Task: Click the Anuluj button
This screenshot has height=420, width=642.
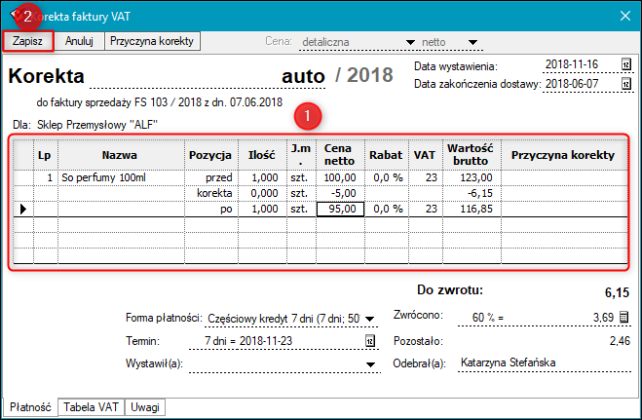Action: coord(79,41)
